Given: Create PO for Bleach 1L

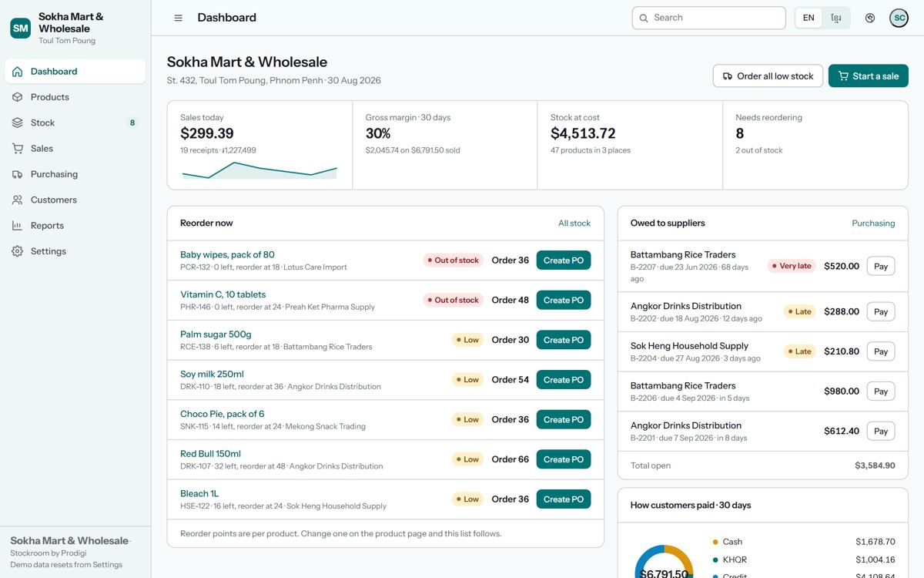Looking at the screenshot, I should (x=564, y=499).
